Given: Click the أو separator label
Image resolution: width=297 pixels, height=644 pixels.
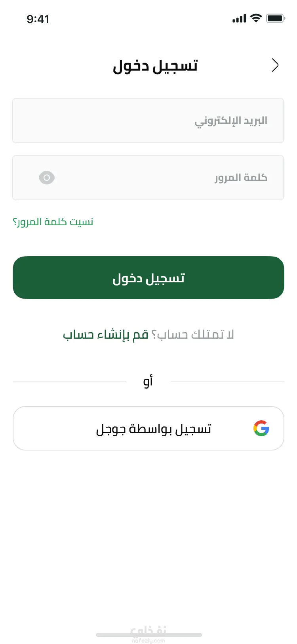Looking at the screenshot, I should [x=148, y=381].
